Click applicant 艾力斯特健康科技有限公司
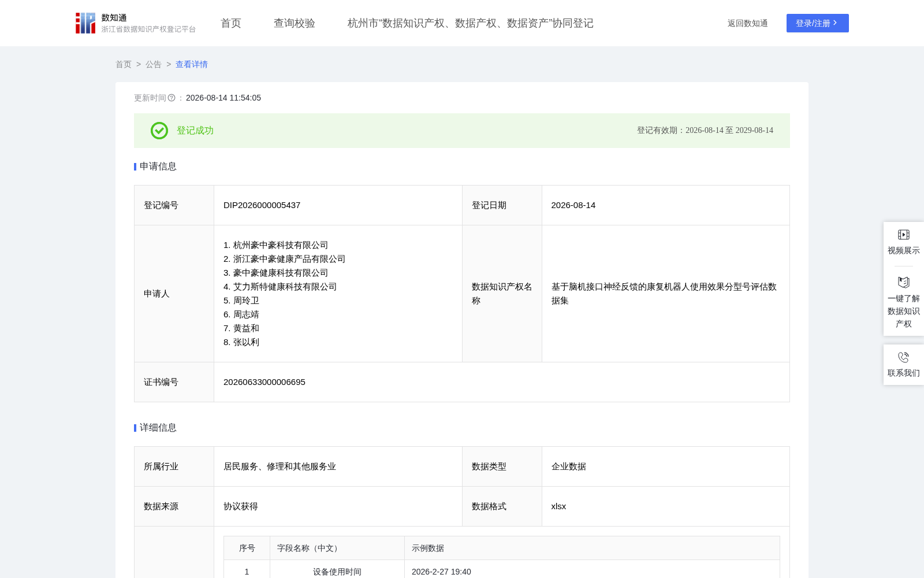924x578 pixels. (x=285, y=287)
